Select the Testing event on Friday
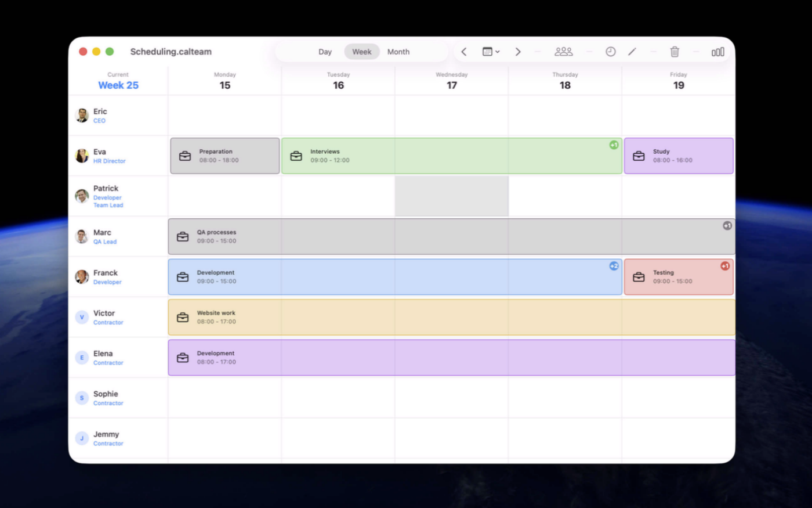The width and height of the screenshot is (812, 508). pyautogui.click(x=679, y=277)
